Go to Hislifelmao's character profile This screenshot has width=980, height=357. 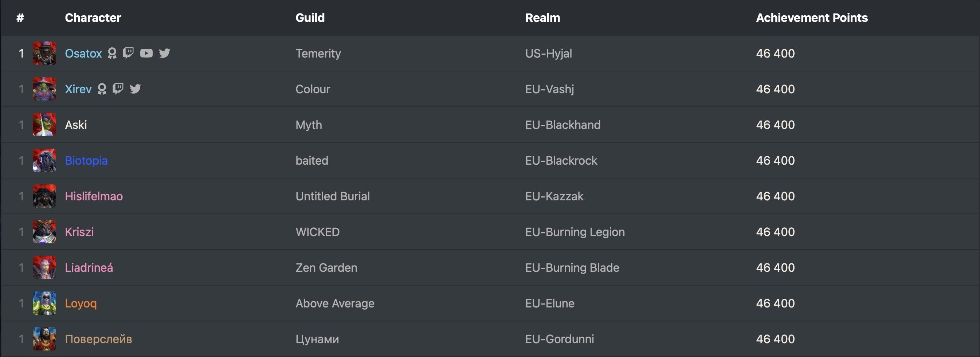pyautogui.click(x=94, y=196)
